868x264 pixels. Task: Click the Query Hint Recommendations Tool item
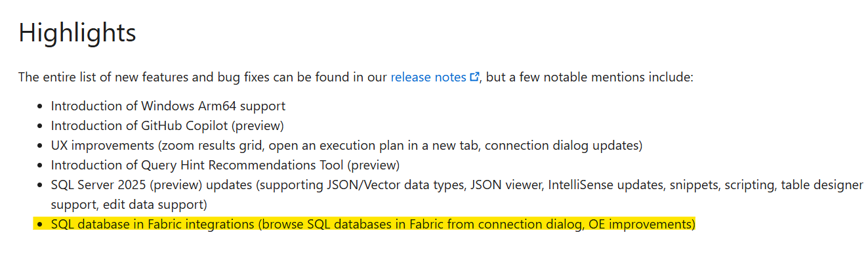pos(225,165)
